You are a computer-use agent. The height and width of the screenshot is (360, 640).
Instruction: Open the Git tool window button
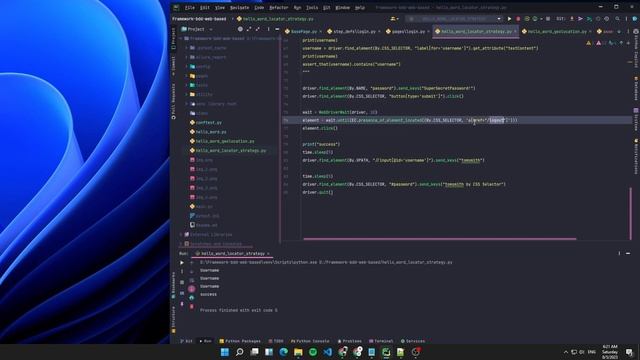click(x=186, y=341)
